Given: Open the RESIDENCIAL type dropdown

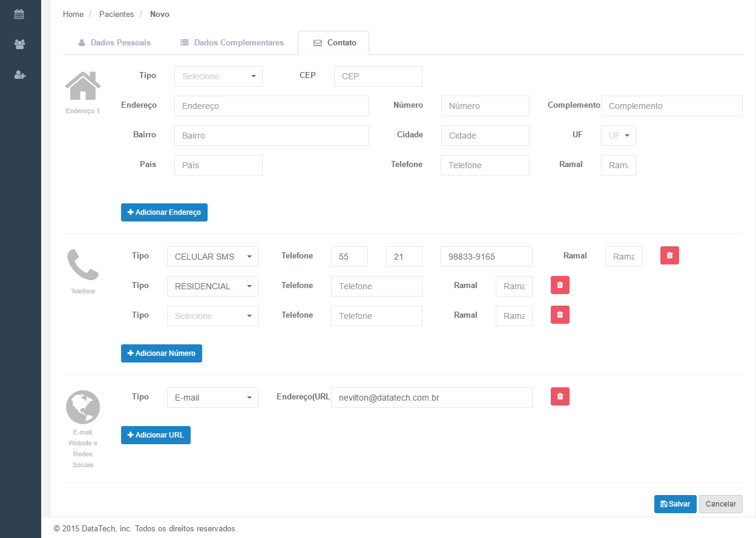Looking at the screenshot, I should point(212,286).
